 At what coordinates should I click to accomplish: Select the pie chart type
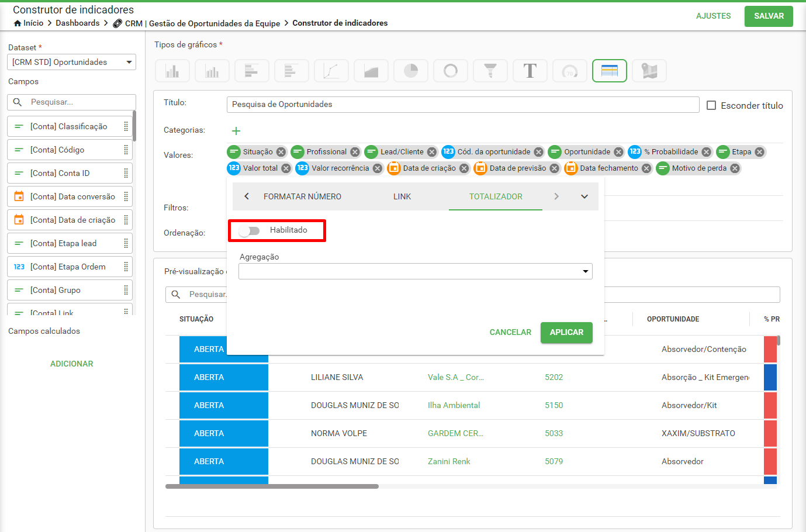pos(411,71)
